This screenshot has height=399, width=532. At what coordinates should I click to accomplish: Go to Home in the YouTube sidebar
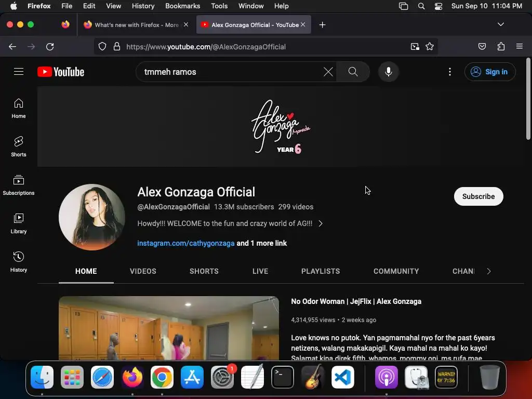(19, 109)
